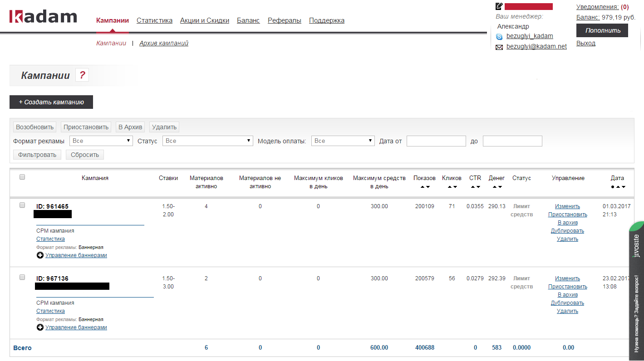The height and width of the screenshot is (361, 644).
Task: Open the Формат рекламы dropdown
Action: 101,141
